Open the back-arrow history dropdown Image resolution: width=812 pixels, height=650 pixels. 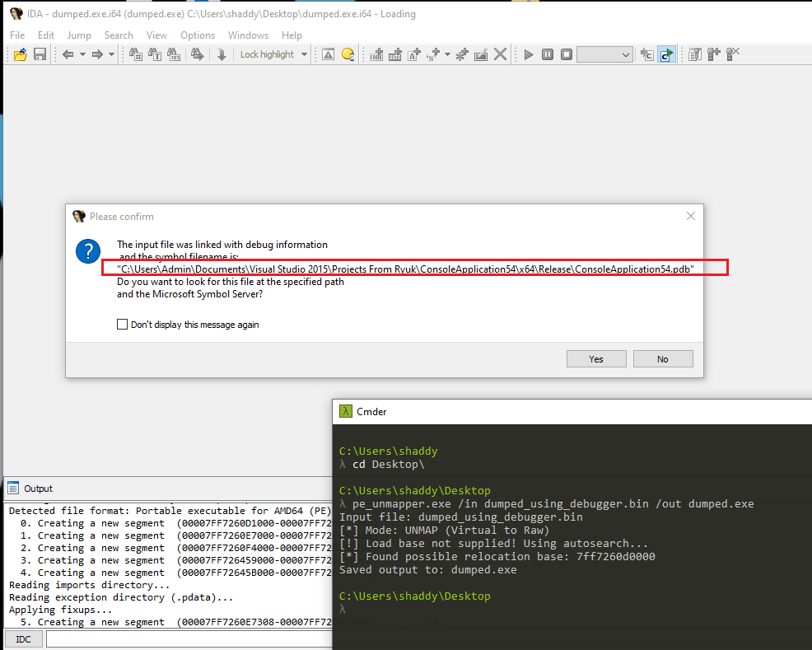point(82,54)
